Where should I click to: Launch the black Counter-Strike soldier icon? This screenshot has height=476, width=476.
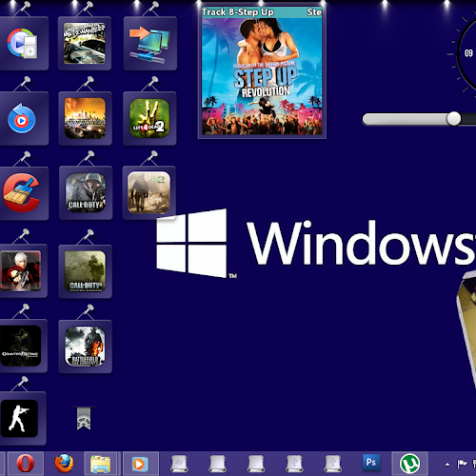[x=19, y=419]
